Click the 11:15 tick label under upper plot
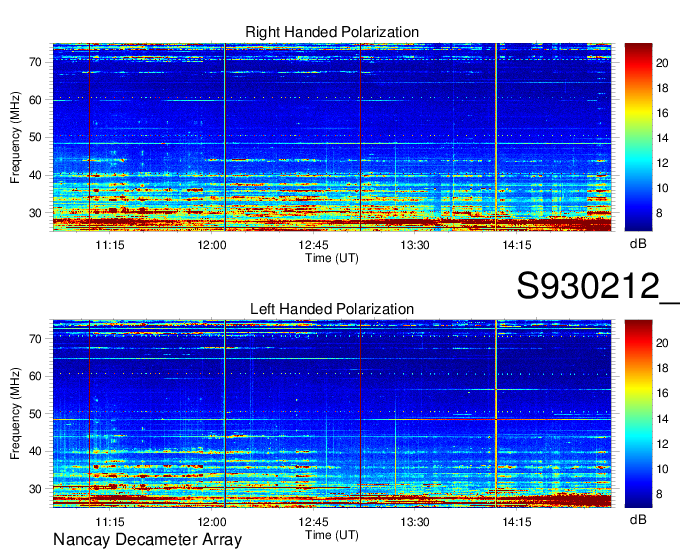The height and width of the screenshot is (552, 680). tap(110, 245)
